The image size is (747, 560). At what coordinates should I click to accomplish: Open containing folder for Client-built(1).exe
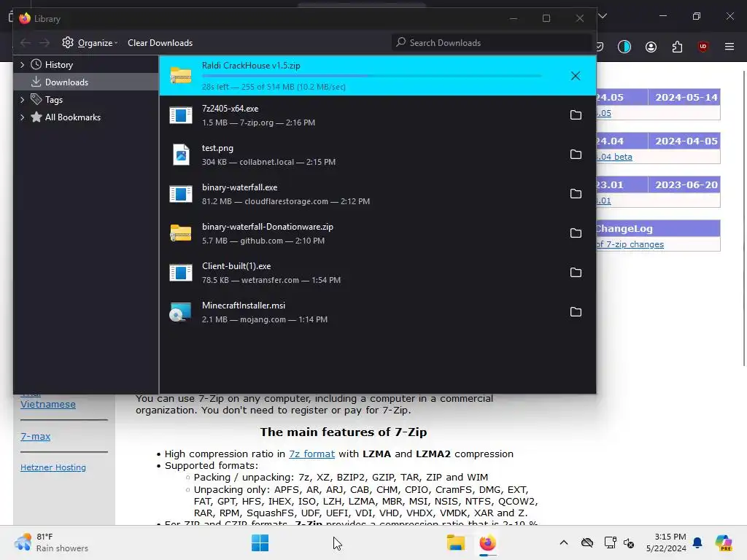coord(576,273)
